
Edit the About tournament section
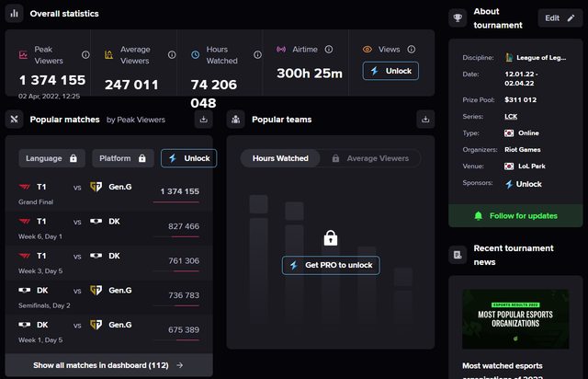(560, 18)
